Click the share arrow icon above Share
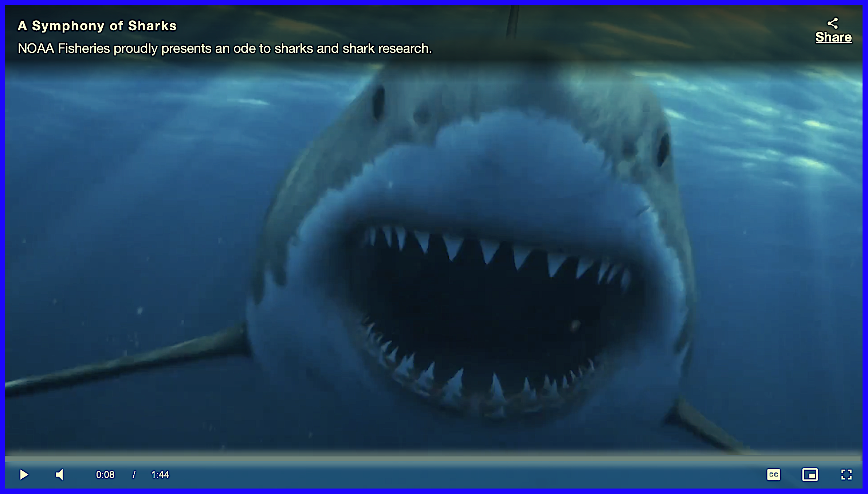868x494 pixels. (833, 23)
